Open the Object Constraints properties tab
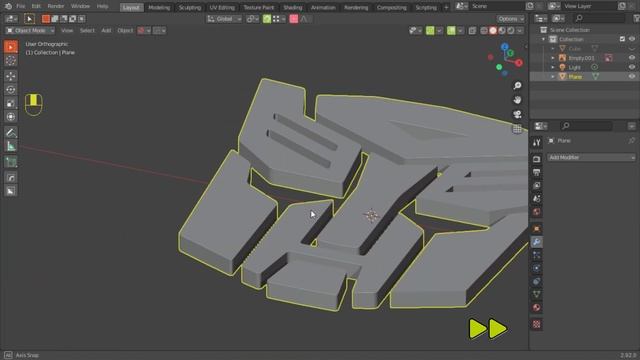Screen dimensions: 640x360 click(537, 281)
